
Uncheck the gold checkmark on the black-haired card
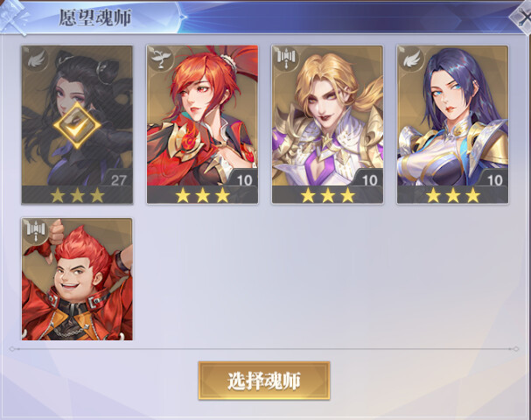tap(77, 125)
